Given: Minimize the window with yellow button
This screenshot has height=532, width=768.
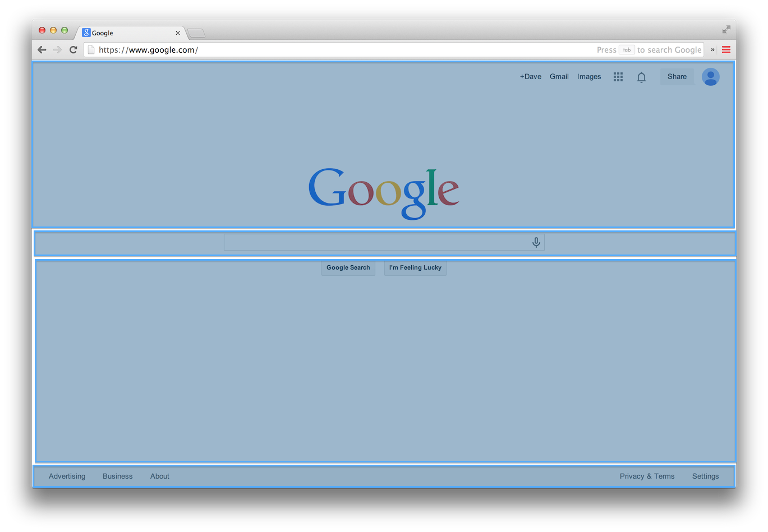Looking at the screenshot, I should point(53,30).
